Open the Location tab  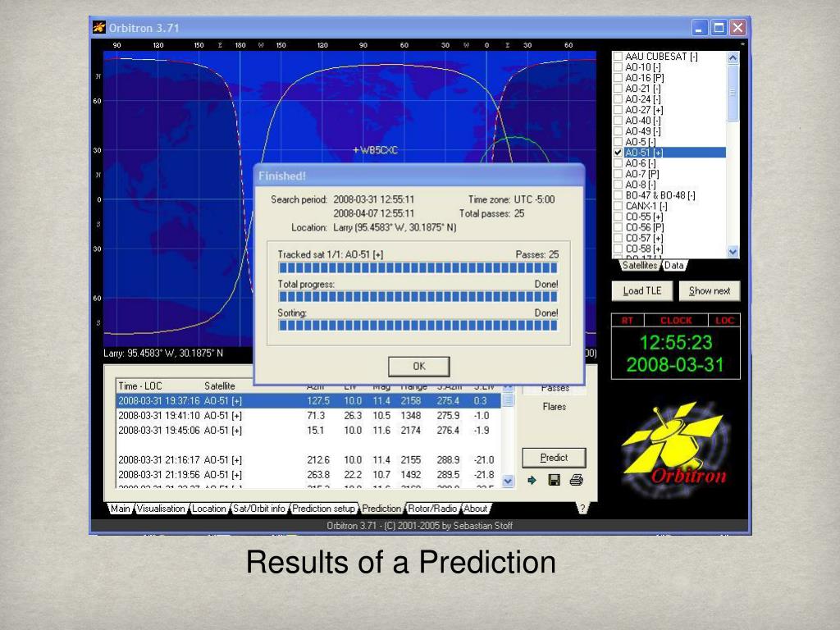[x=209, y=509]
